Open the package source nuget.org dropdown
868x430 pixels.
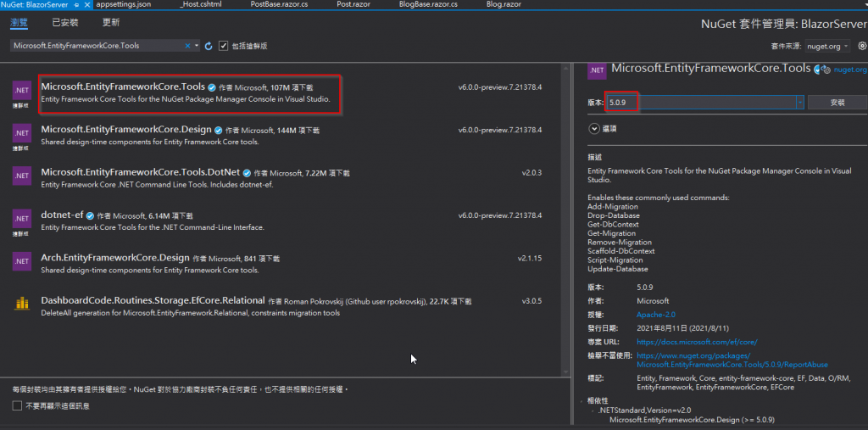827,47
